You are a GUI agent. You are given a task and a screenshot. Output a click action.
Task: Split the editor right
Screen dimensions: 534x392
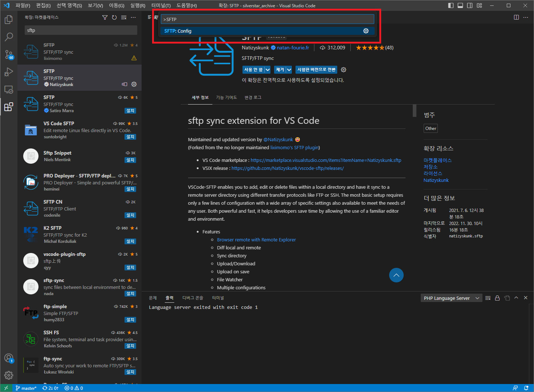516,17
